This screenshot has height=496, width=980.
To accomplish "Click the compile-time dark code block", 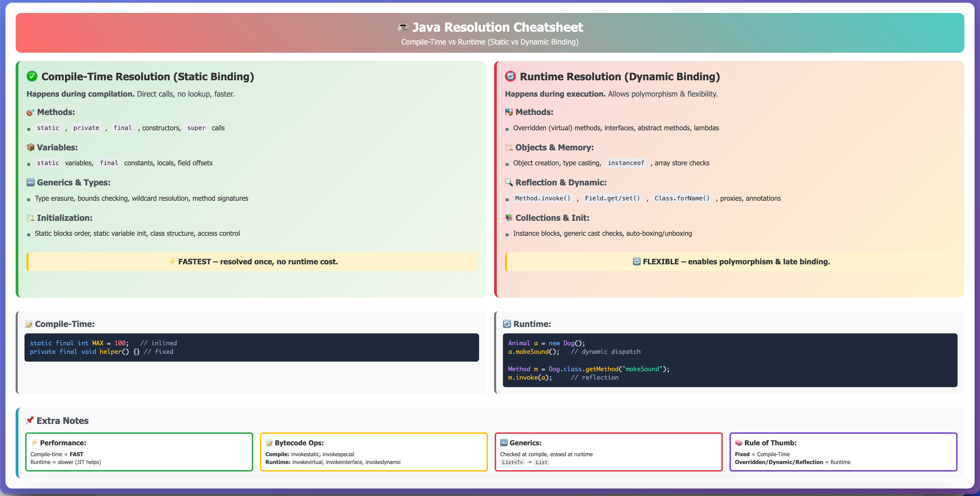I will tap(251, 347).
